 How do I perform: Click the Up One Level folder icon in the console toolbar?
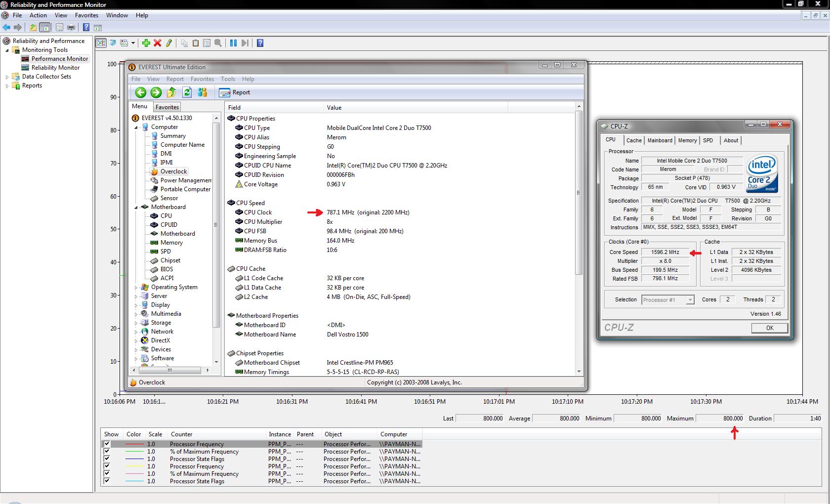click(33, 28)
